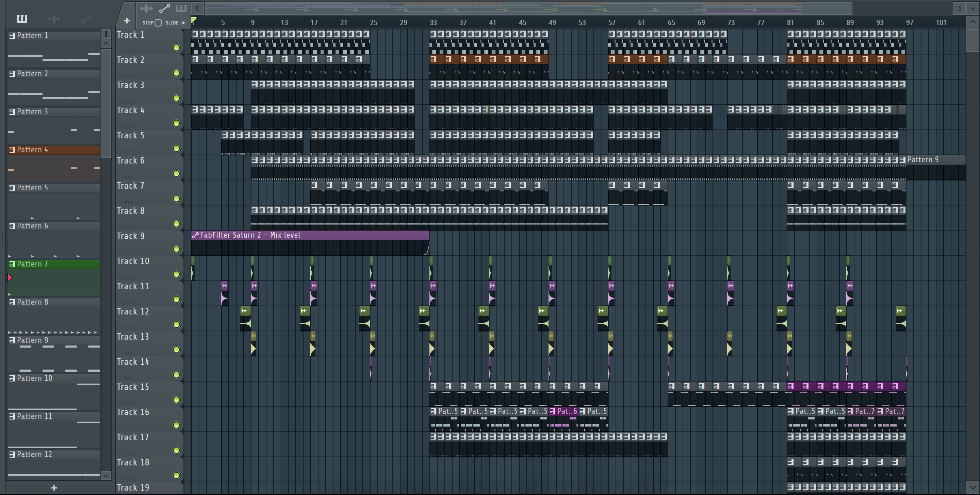980x495 pixels.
Task: Click the Track 9 name label
Action: [130, 236]
